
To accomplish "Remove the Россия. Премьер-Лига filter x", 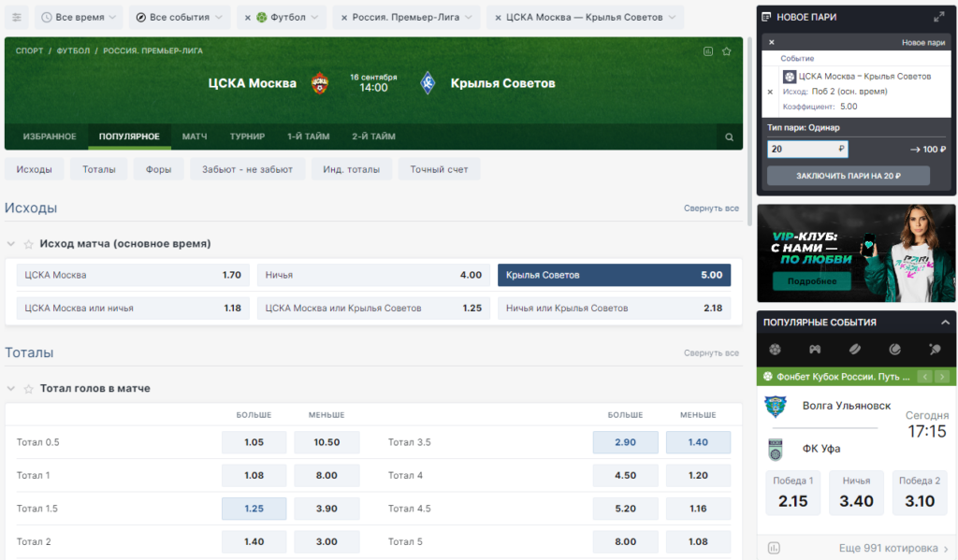I will tap(344, 18).
